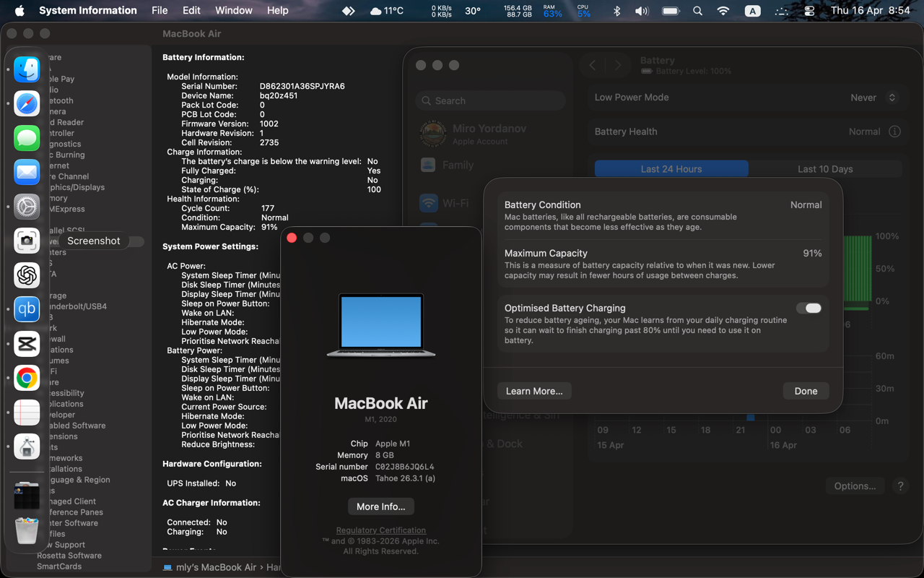This screenshot has height=578, width=924.
Task: Open Mail from the Dock
Action: coord(27,172)
